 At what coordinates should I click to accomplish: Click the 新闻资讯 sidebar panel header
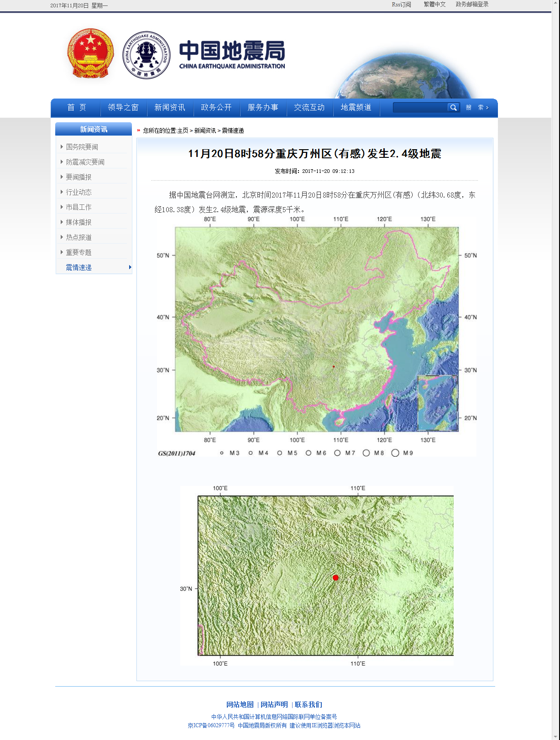(94, 129)
